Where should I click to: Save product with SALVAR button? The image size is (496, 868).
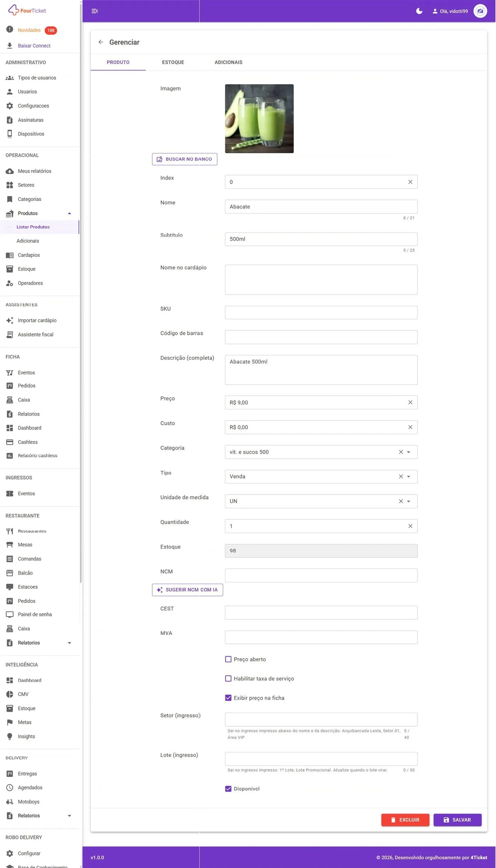click(457, 820)
